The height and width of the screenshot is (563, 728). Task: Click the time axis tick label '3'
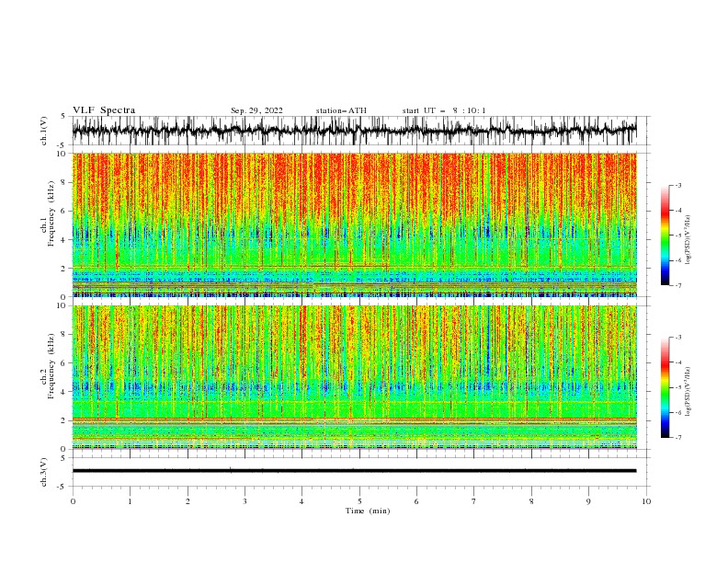[245, 501]
